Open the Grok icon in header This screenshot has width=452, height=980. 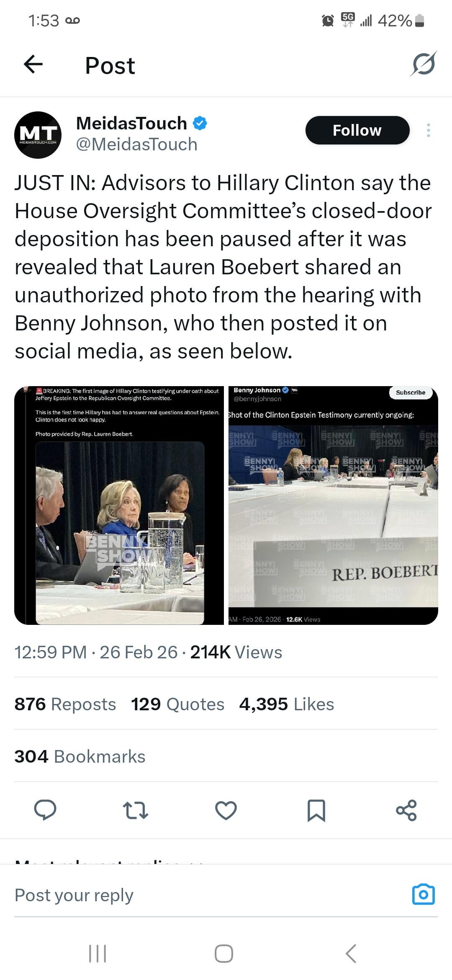tap(423, 64)
